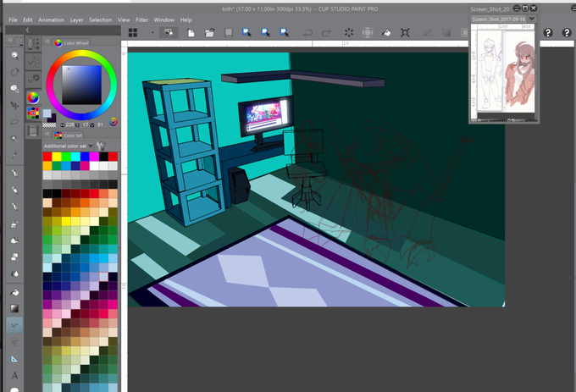This screenshot has height=392, width=576.
Task: Select the Move layer tool
Action: (x=14, y=105)
